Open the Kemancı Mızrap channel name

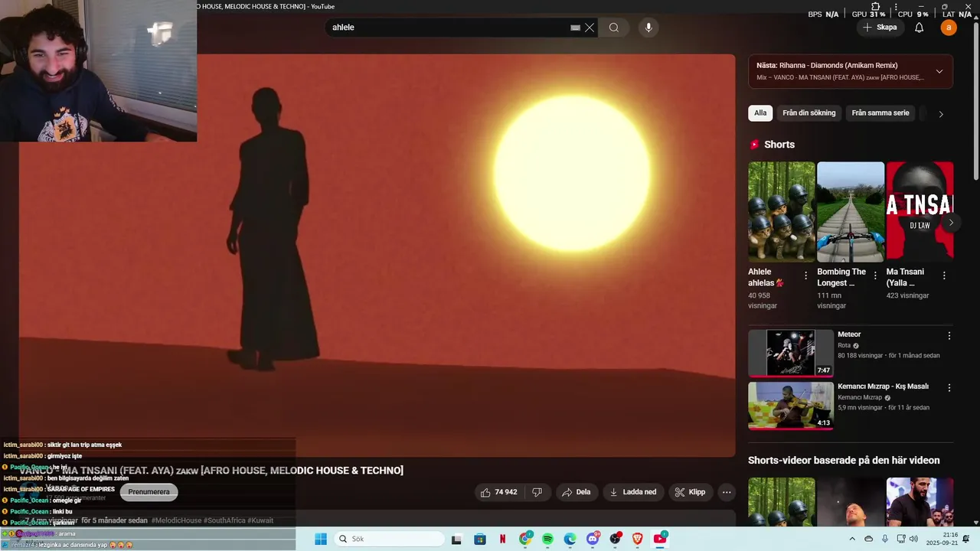(x=860, y=398)
